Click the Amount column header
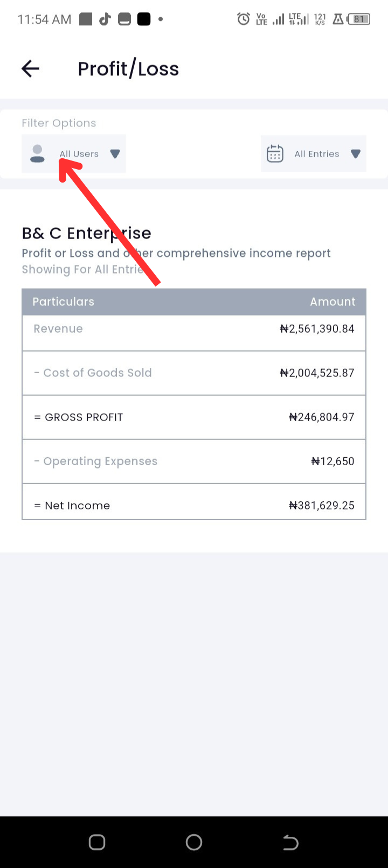The height and width of the screenshot is (868, 388). 332,302
